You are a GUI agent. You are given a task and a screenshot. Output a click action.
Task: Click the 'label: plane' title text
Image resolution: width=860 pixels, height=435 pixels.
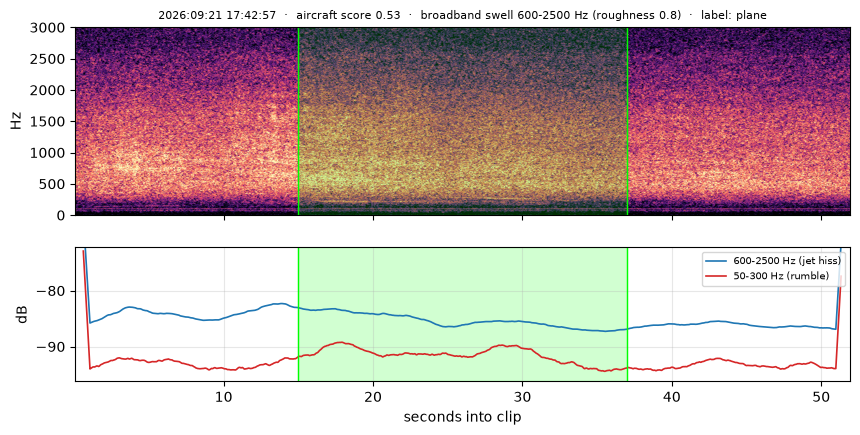point(734,15)
